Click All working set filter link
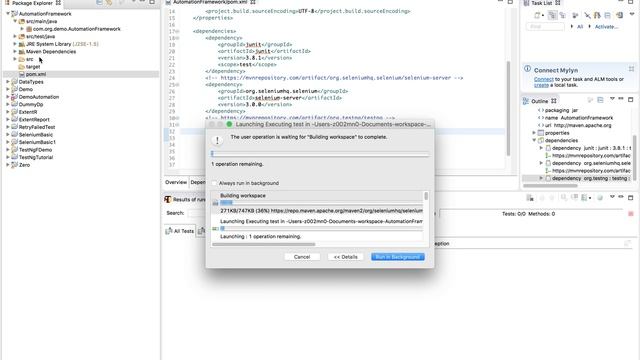The width and height of the screenshot is (640, 360). (x=580, y=27)
